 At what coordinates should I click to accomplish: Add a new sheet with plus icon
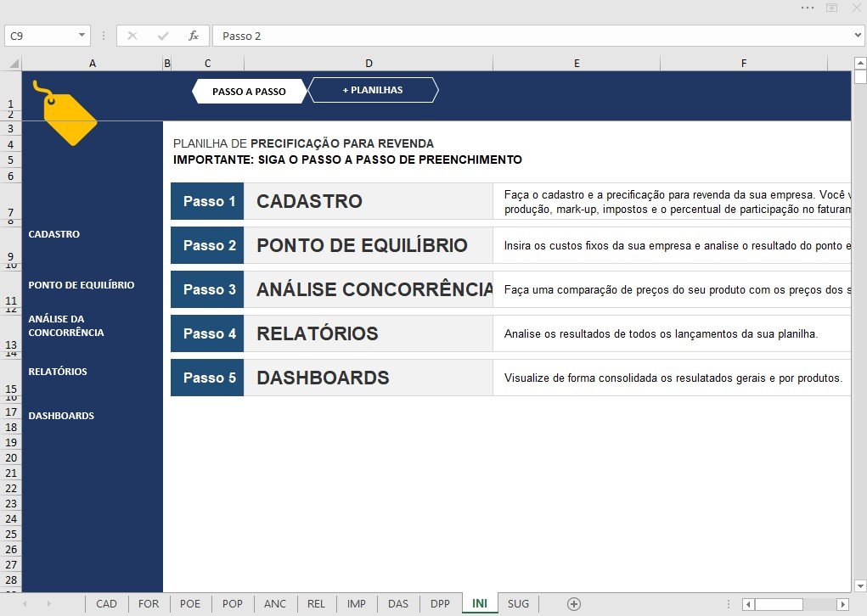click(x=574, y=604)
